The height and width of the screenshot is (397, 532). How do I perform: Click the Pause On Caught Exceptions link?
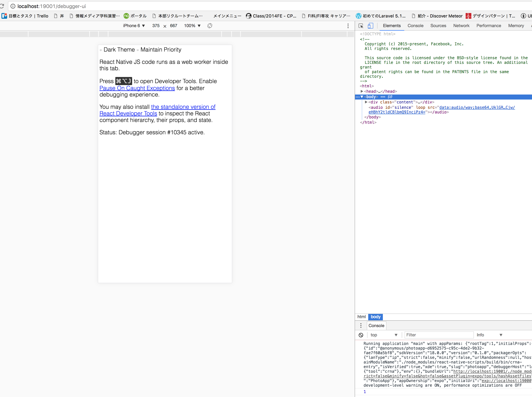click(137, 88)
